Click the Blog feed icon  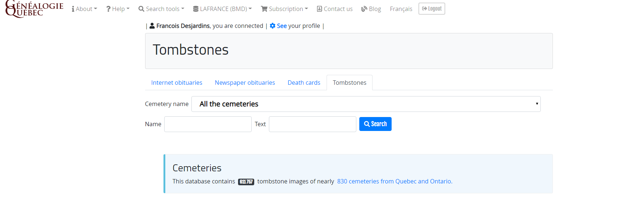pyautogui.click(x=364, y=9)
